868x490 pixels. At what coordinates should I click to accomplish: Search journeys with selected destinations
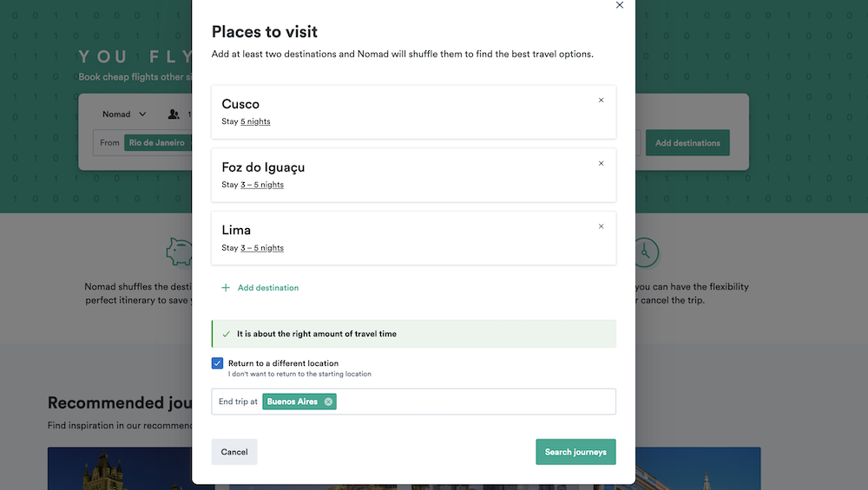(575, 452)
